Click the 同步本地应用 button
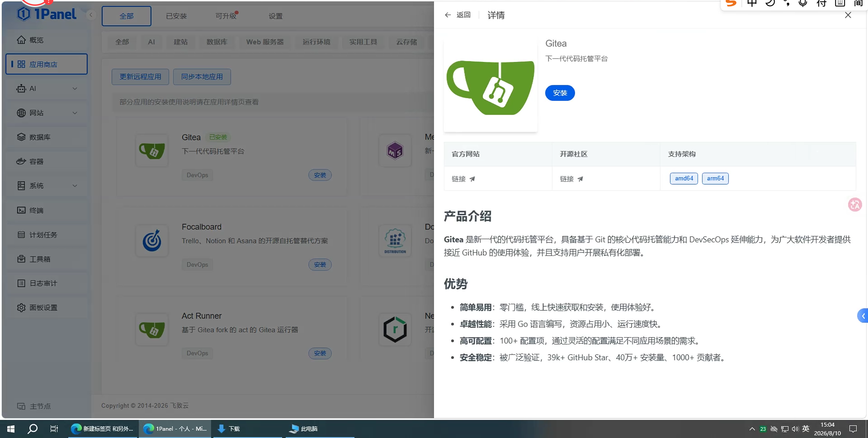The height and width of the screenshot is (438, 868). point(202,77)
